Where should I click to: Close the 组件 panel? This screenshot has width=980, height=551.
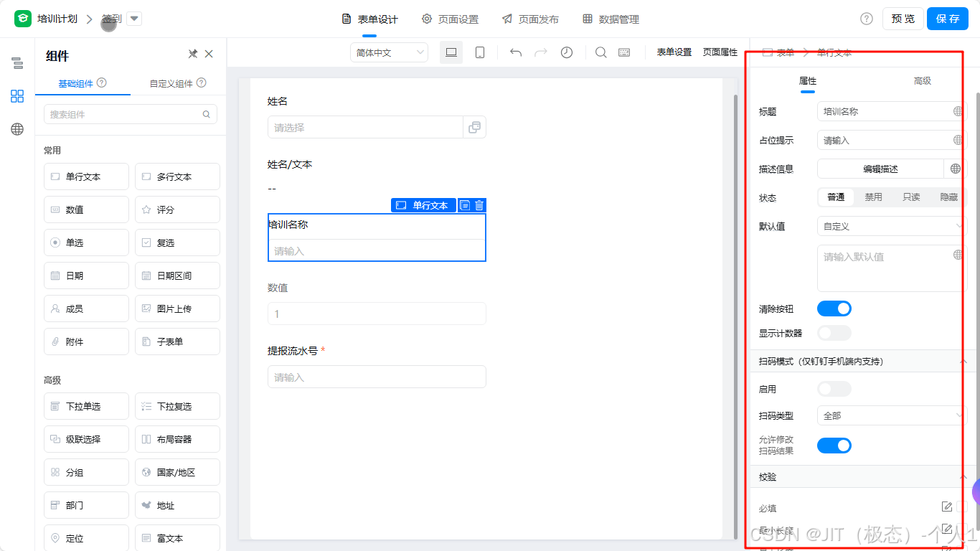pyautogui.click(x=209, y=54)
